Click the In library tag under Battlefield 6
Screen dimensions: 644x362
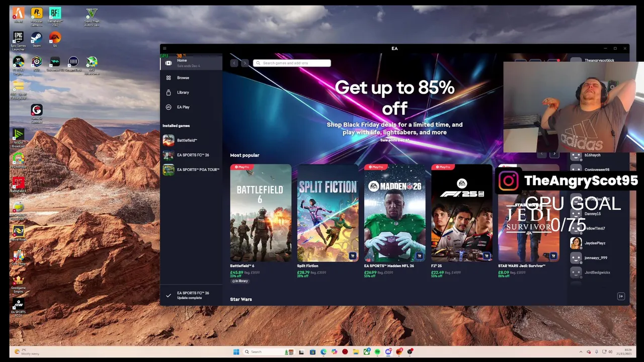(x=239, y=281)
